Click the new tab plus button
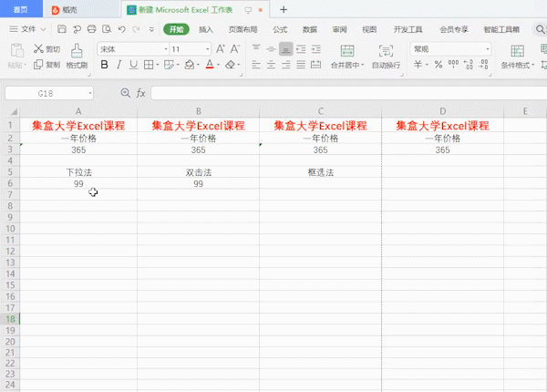Viewport: 547px width, 392px height. click(x=284, y=10)
